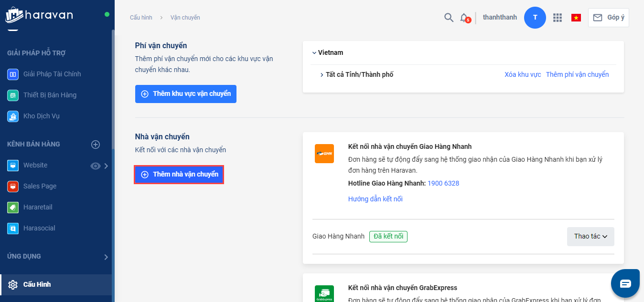This screenshot has width=644, height=302.
Task: Click Thêm khu vực vận chuyển button
Action: click(186, 94)
